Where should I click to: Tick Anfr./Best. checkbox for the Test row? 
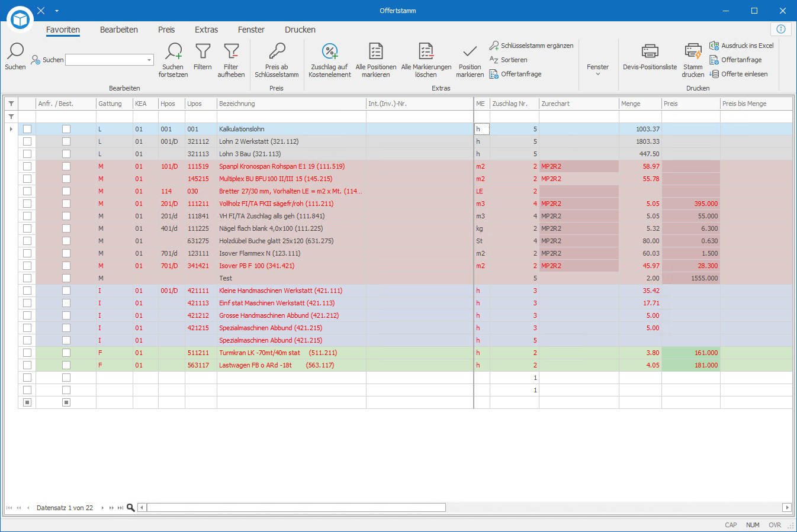coord(66,278)
